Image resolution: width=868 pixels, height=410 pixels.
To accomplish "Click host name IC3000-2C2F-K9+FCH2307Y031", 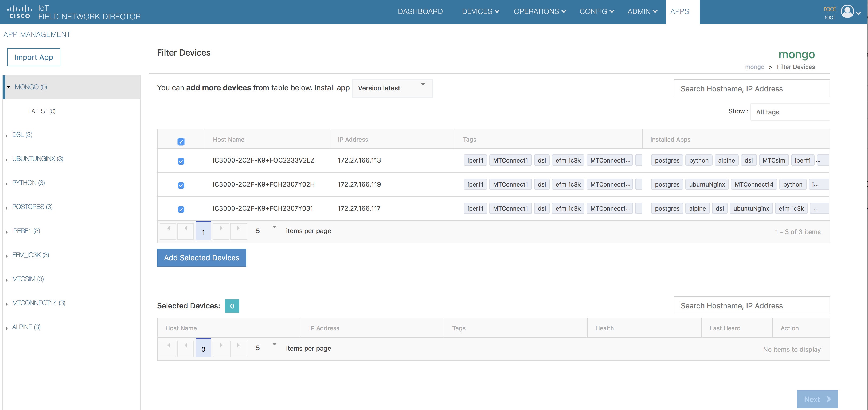I will [x=263, y=208].
